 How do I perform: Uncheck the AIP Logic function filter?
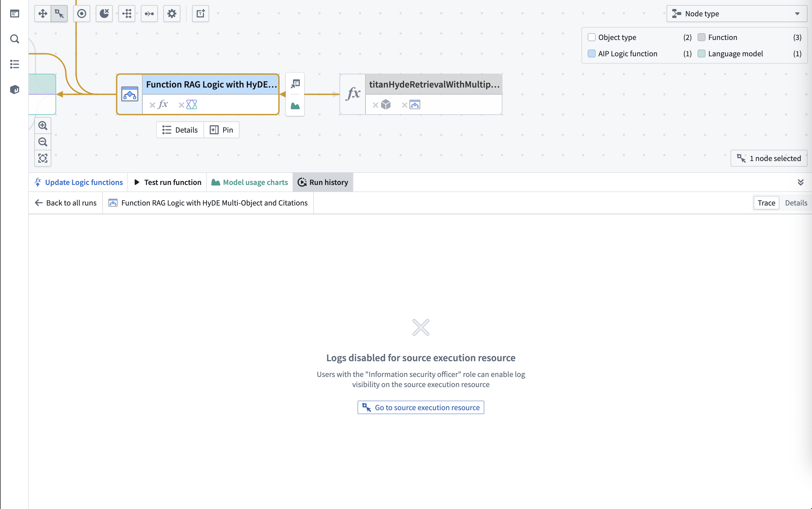(592, 53)
